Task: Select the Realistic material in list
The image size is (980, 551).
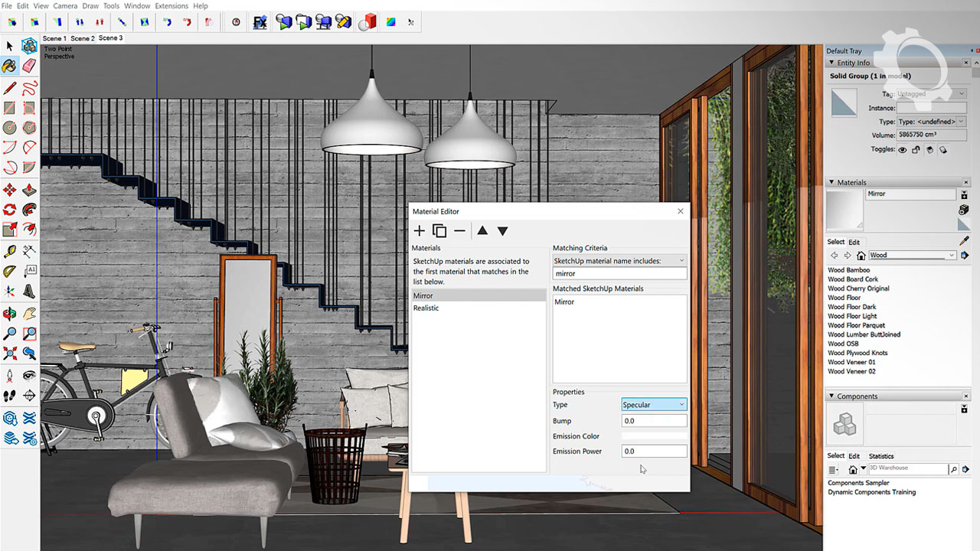Action: [x=426, y=308]
